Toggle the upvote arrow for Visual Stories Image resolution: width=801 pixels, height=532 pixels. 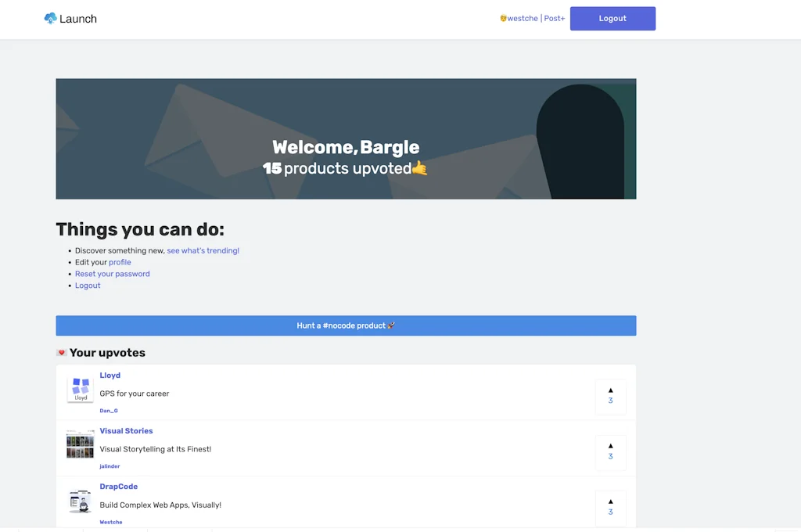[610, 446]
